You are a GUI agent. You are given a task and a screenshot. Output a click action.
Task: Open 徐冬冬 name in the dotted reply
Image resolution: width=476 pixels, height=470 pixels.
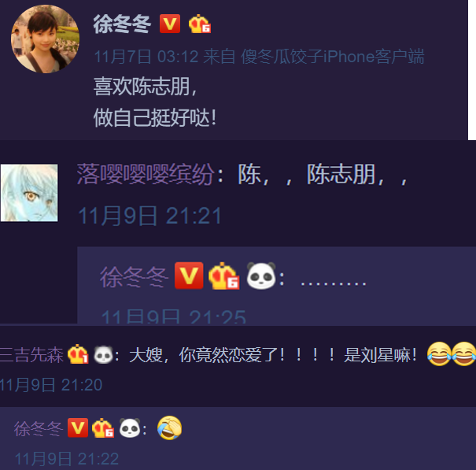[134, 277]
